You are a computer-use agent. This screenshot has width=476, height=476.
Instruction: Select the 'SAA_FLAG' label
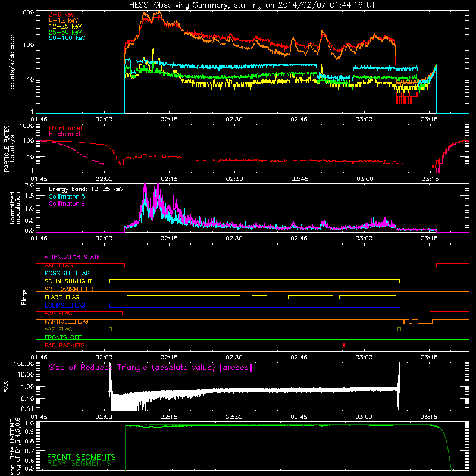pyautogui.click(x=58, y=314)
